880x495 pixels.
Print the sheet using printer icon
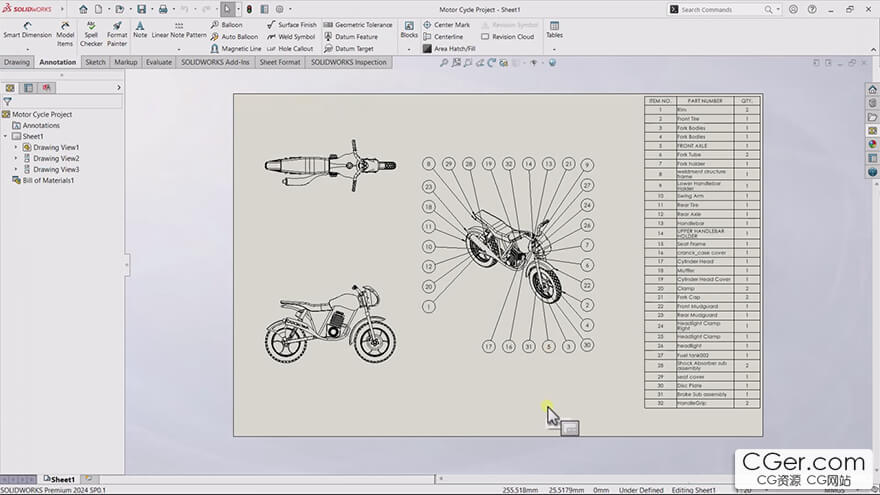pos(163,9)
